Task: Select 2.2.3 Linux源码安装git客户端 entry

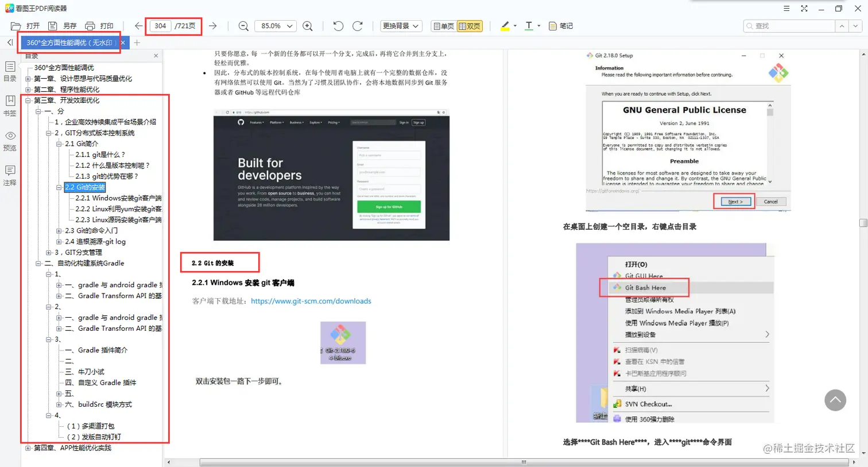Action: 118,220
